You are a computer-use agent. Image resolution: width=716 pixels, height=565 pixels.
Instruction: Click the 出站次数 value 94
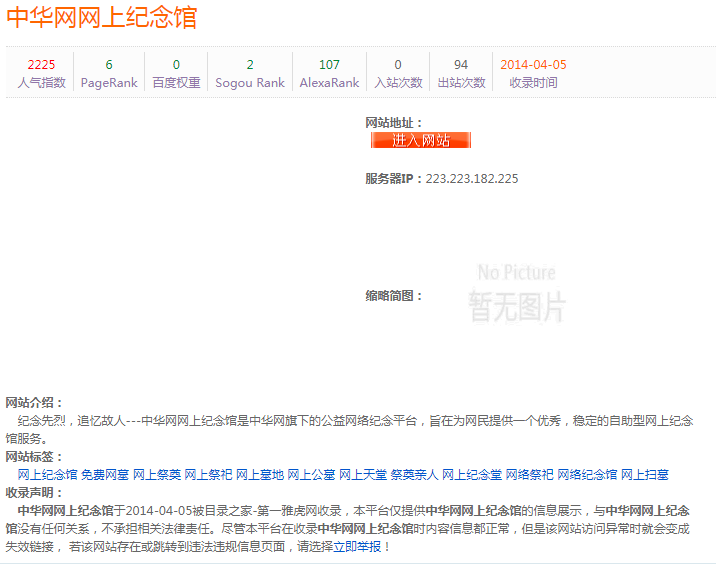(461, 64)
